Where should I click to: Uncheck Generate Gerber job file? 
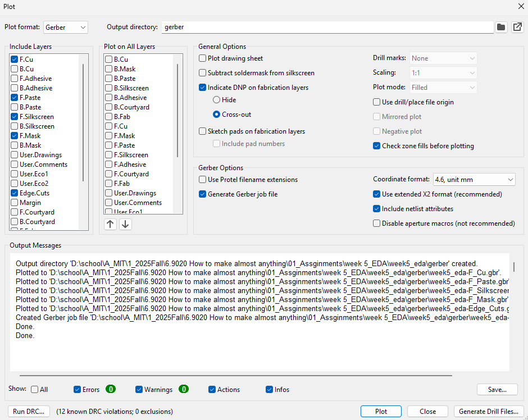click(203, 194)
